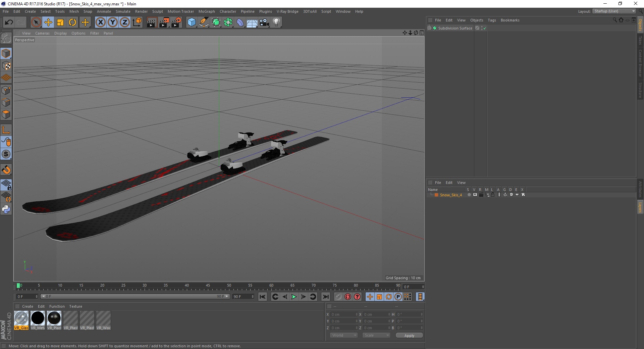Viewport: 644px width, 349px height.
Task: Play the animation forward
Action: (294, 297)
